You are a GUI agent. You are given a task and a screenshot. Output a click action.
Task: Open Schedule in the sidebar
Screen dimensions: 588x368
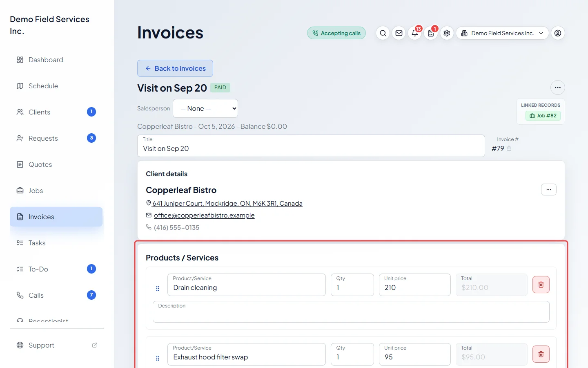pos(56,86)
